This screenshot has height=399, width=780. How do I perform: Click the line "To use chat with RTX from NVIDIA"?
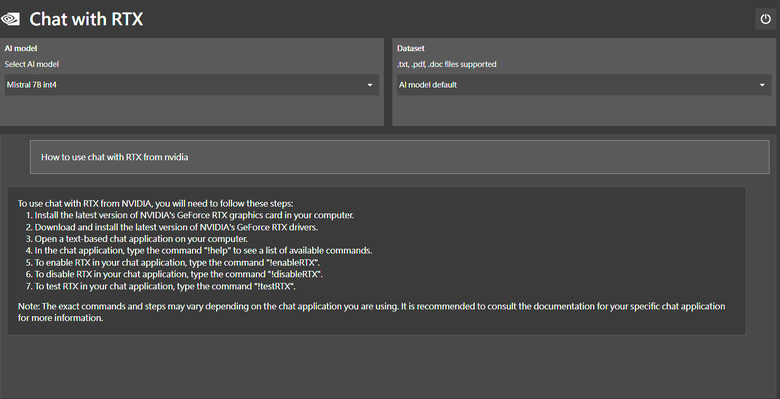click(x=156, y=203)
